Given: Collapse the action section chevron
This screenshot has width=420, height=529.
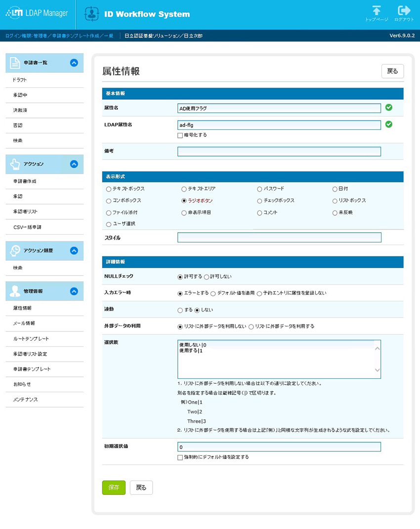Looking at the screenshot, I should click(x=74, y=164).
